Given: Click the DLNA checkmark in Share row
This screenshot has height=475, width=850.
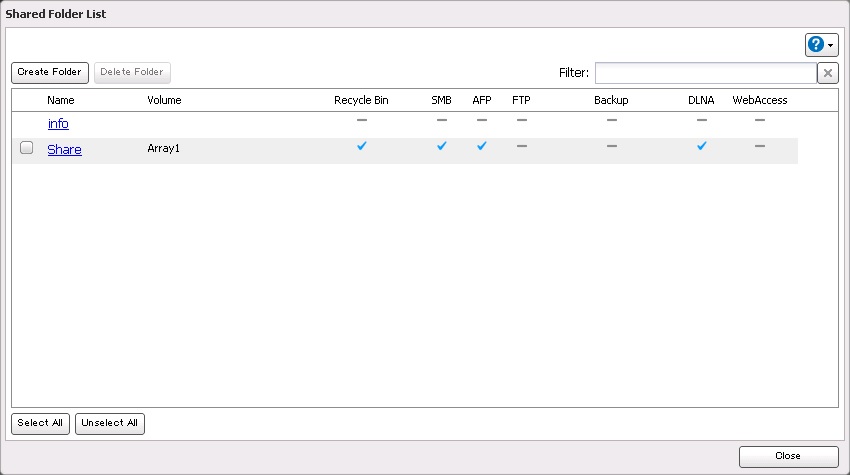Looking at the screenshot, I should click(701, 146).
